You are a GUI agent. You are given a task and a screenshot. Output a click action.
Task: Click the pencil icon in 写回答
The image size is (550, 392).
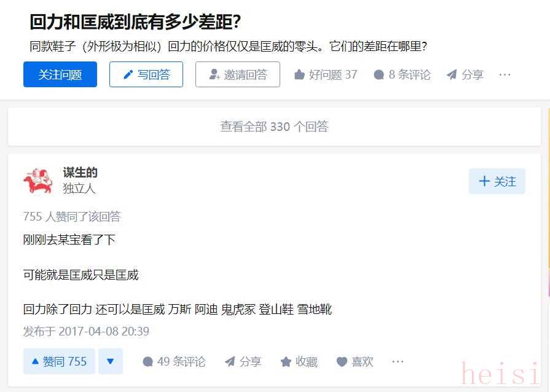[x=128, y=75]
